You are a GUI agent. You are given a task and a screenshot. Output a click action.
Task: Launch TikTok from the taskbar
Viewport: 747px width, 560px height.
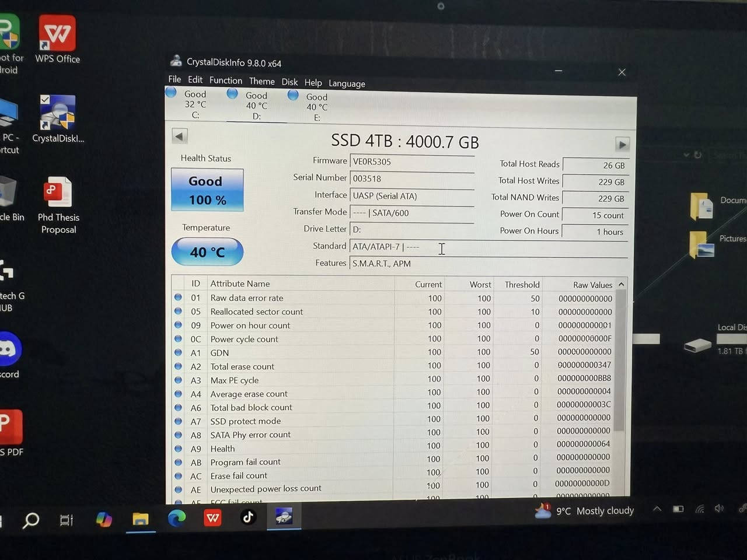[x=247, y=517]
